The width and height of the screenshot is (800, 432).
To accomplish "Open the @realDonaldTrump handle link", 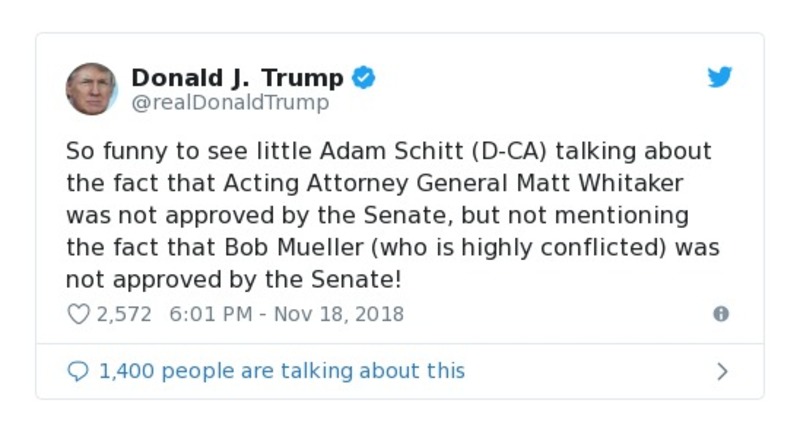I will tap(230, 103).
